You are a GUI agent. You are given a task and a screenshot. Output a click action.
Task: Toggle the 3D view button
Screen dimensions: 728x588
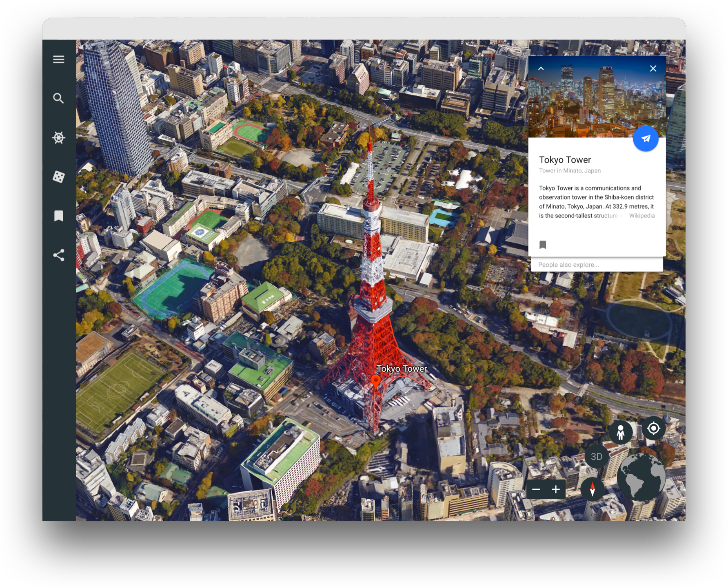[x=597, y=457]
